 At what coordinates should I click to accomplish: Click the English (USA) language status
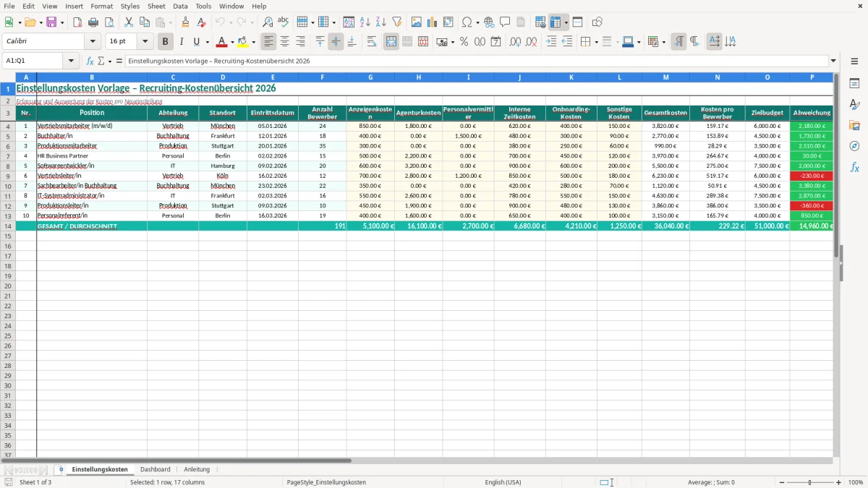tap(503, 482)
